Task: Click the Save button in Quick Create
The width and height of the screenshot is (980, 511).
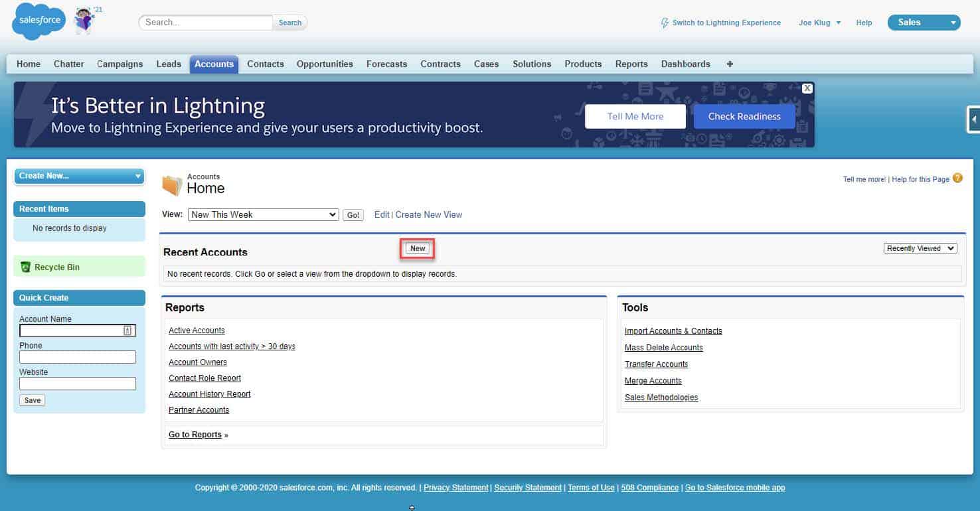Action: click(33, 400)
